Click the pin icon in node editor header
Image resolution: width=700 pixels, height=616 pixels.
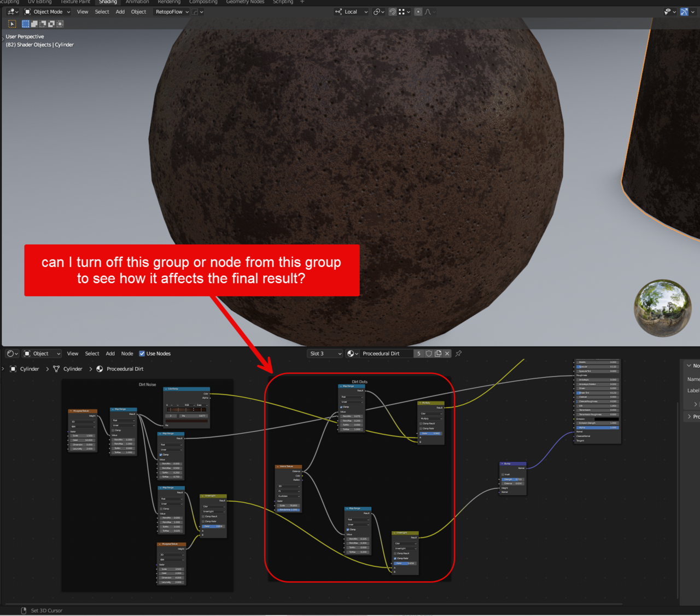coord(458,353)
